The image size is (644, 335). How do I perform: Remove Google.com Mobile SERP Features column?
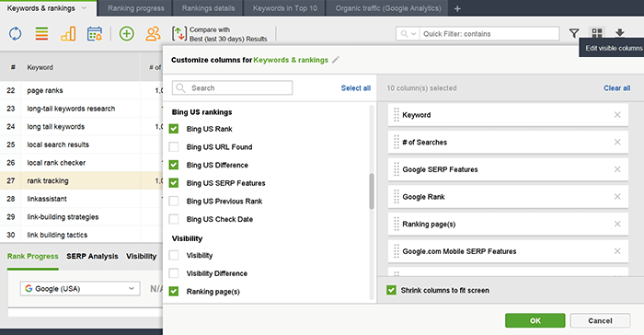coord(617,251)
